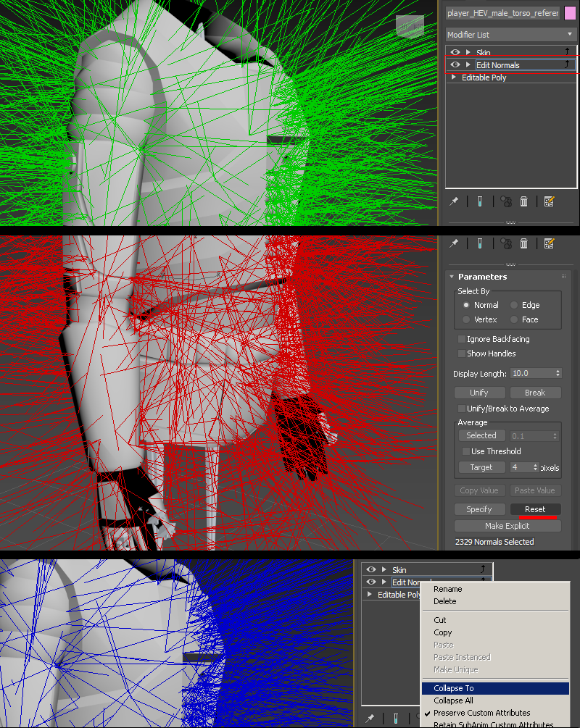Choose Copy from context menu
This screenshot has width=580, height=728.
[x=495, y=632]
